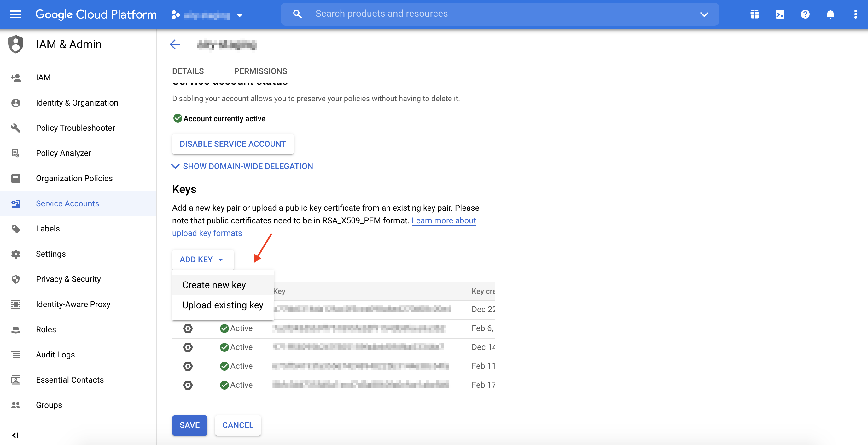Click the key icon in Feb 17 row

[x=188, y=385]
